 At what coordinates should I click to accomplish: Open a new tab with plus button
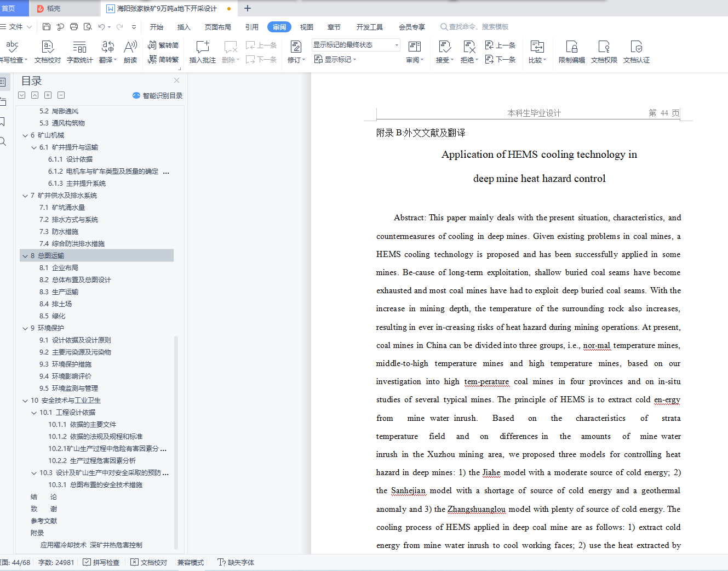pyautogui.click(x=248, y=8)
